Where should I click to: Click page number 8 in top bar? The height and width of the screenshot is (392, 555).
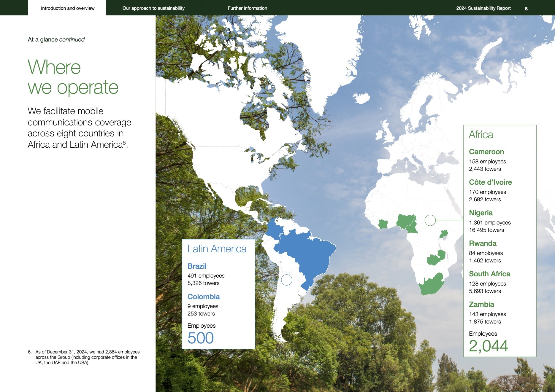click(x=526, y=8)
